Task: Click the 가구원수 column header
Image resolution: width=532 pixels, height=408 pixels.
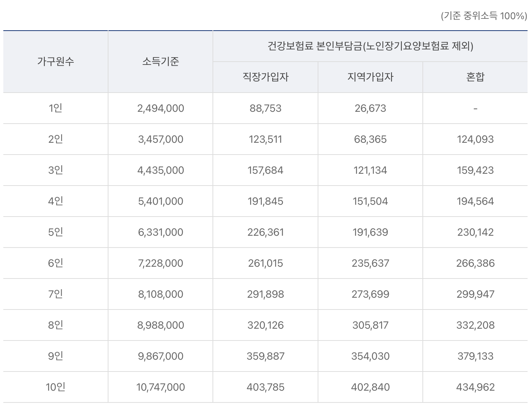Action: coord(56,61)
